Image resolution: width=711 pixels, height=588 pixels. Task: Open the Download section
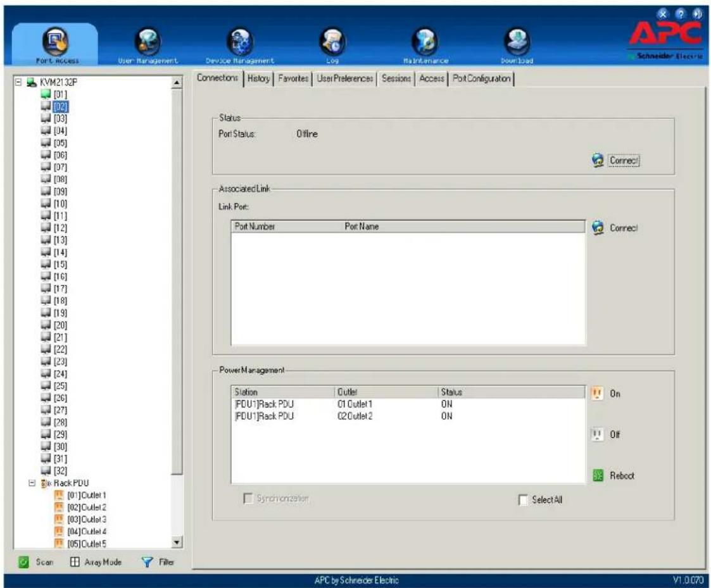(x=517, y=46)
